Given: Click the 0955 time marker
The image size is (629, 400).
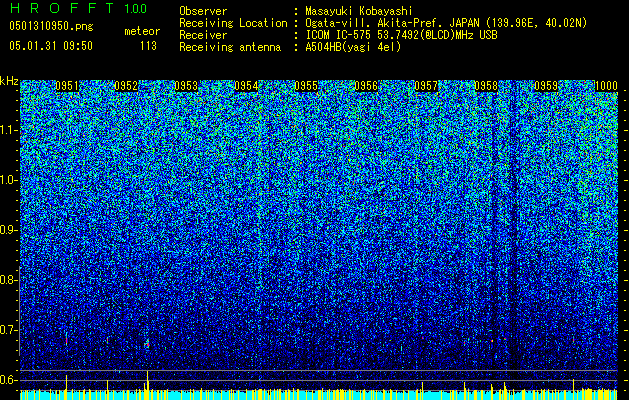Looking at the screenshot, I should coord(306,86).
